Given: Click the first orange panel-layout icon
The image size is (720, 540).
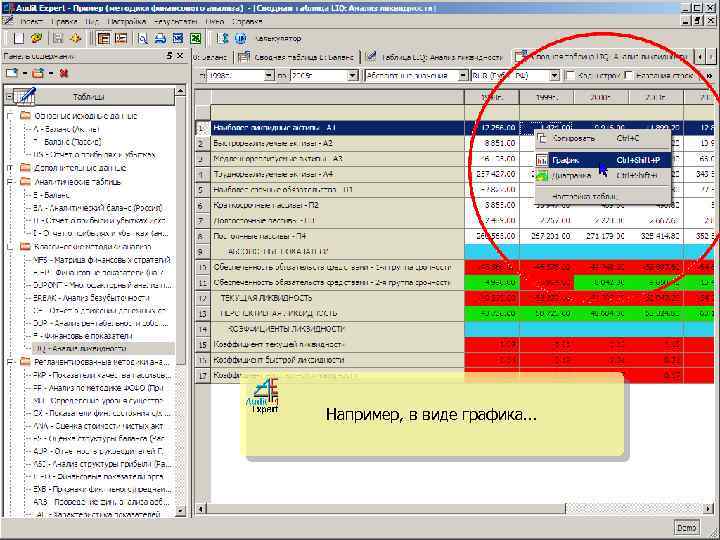Looking at the screenshot, I should pyautogui.click(x=103, y=39).
